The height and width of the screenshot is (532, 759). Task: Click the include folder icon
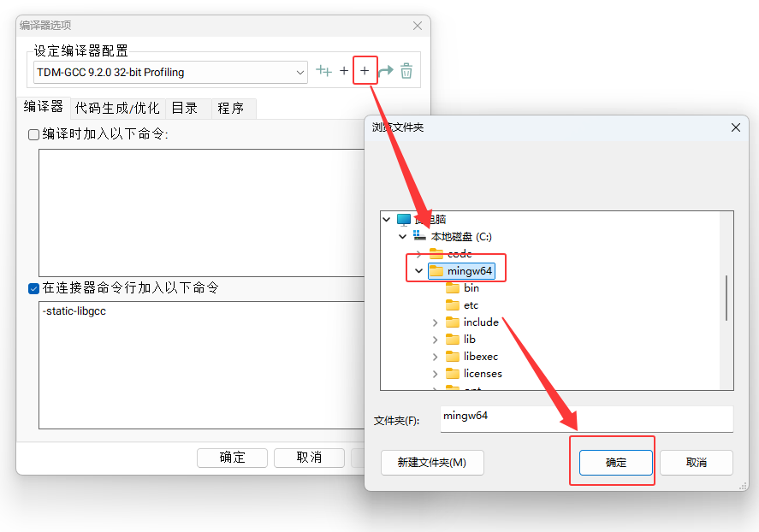coord(453,322)
